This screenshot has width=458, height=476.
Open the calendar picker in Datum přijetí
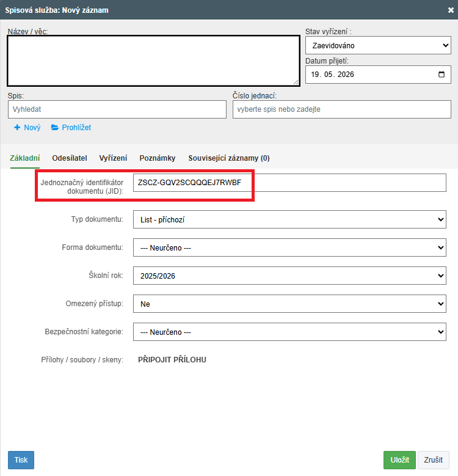[442, 75]
